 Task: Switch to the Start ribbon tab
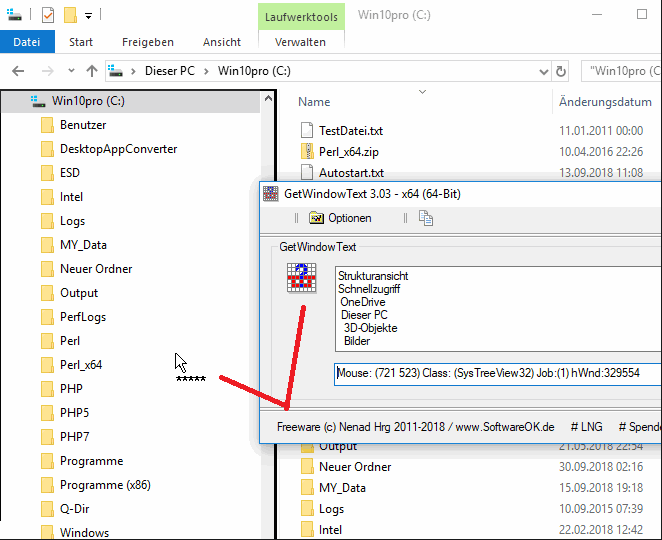click(x=81, y=42)
